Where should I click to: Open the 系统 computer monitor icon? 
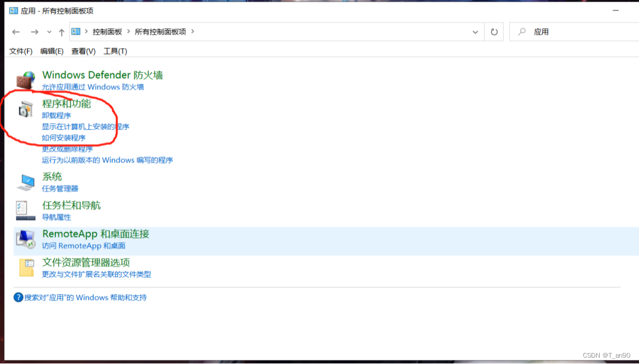click(25, 182)
